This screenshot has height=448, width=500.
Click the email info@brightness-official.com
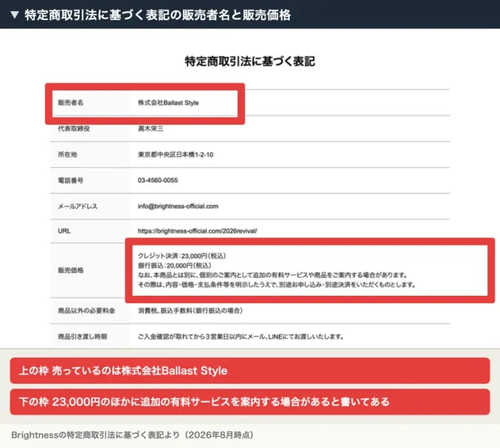[178, 206]
